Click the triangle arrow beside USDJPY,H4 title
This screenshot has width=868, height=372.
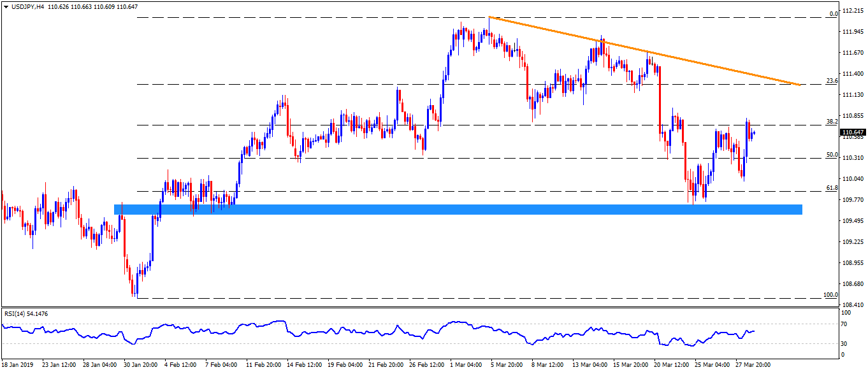tap(6, 6)
